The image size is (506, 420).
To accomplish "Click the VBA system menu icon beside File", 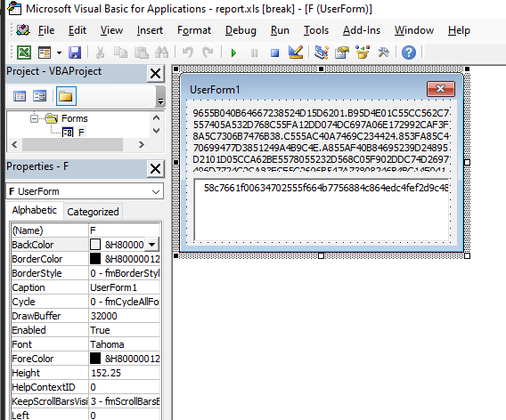I will pyautogui.click(x=23, y=30).
